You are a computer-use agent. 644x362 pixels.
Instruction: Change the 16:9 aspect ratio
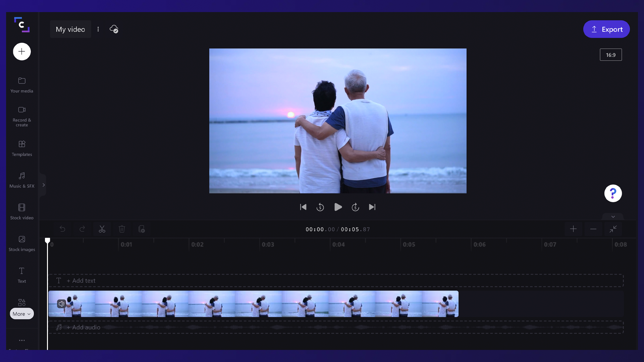pos(610,55)
